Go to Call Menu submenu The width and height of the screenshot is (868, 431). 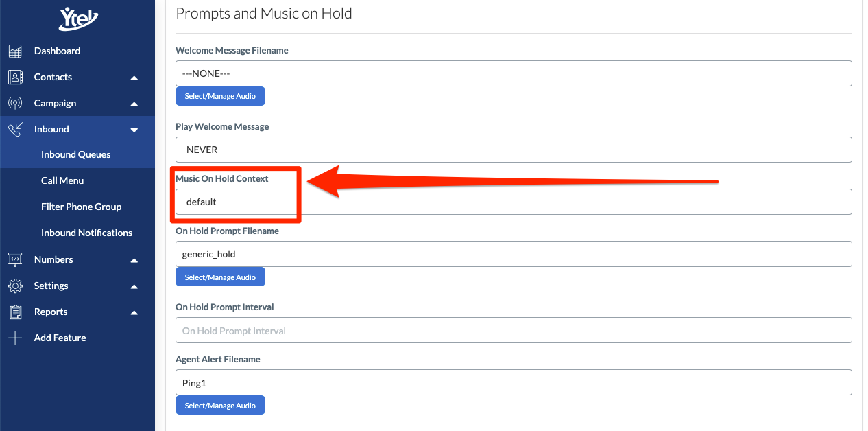pyautogui.click(x=62, y=180)
